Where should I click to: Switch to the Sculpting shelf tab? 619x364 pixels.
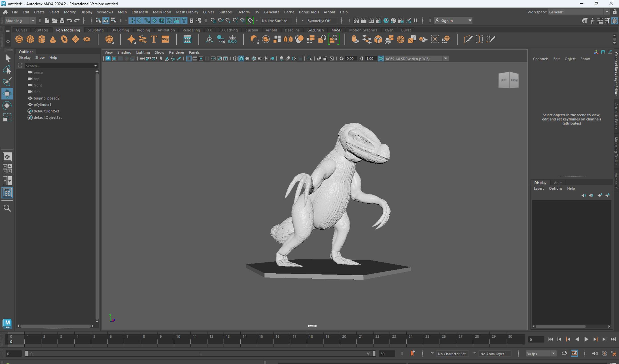[96, 30]
